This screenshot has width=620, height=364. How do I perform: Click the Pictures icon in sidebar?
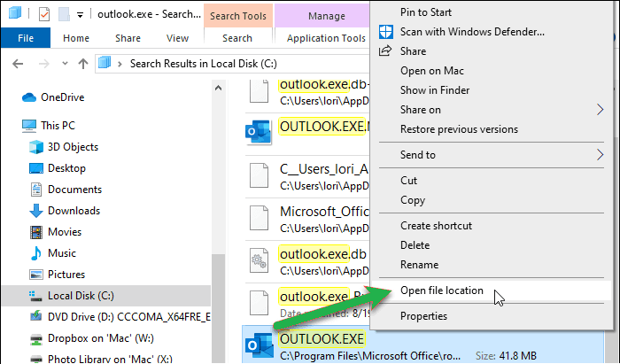click(x=36, y=275)
